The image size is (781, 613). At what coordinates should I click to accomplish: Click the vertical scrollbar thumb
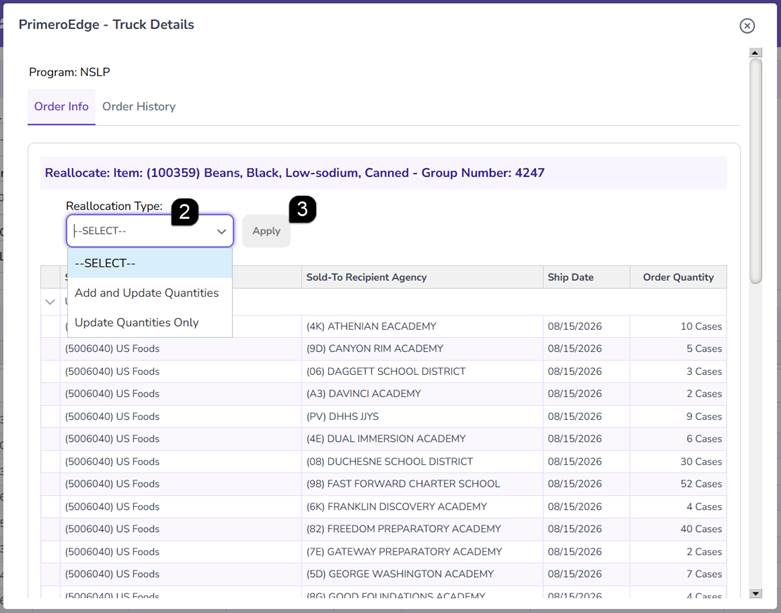756,171
